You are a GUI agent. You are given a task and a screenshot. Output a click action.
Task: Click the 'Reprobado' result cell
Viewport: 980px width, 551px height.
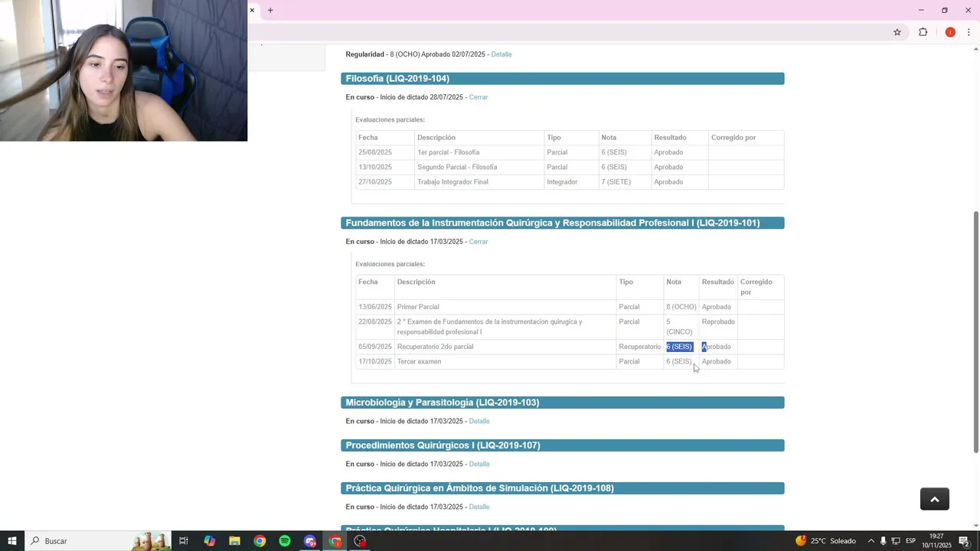[718, 327]
